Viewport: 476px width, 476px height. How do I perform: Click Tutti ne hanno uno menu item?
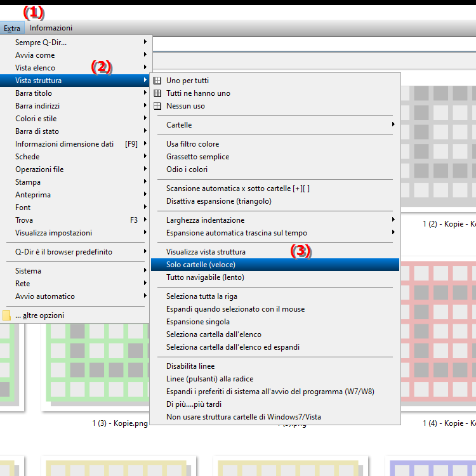pyautogui.click(x=275, y=93)
